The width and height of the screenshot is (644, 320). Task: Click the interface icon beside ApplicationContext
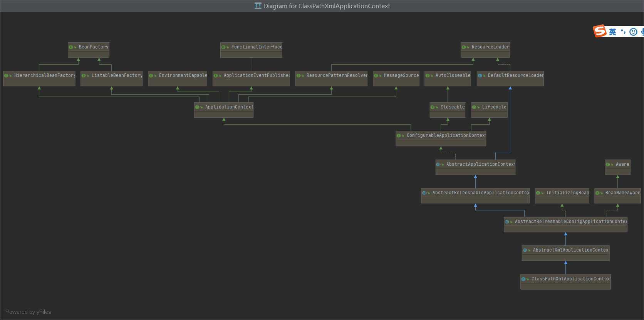198,107
